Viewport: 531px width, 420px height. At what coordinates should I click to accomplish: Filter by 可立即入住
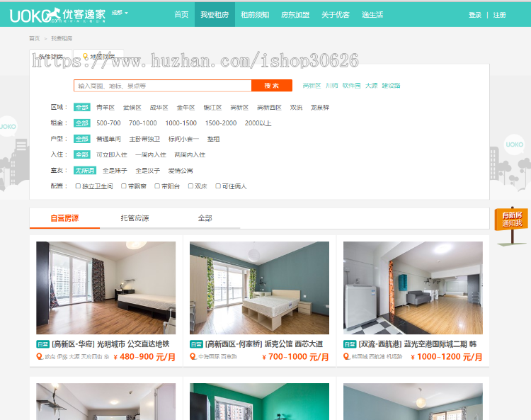tap(112, 154)
